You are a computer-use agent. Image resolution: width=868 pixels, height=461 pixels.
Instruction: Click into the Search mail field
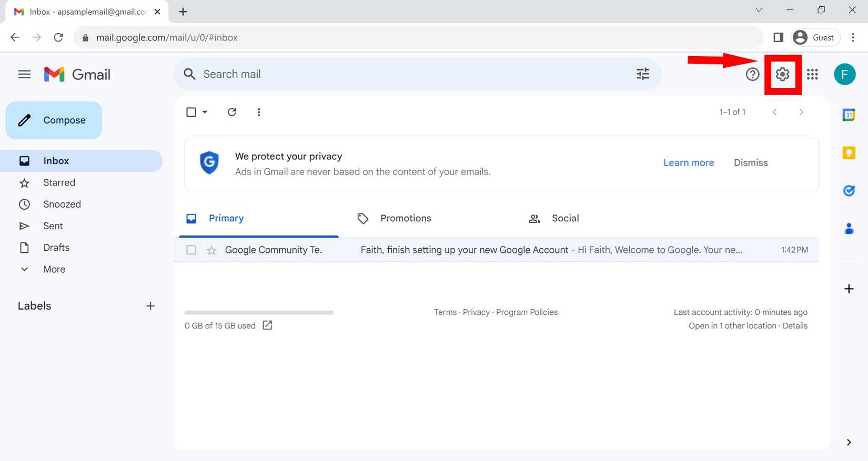coord(410,74)
